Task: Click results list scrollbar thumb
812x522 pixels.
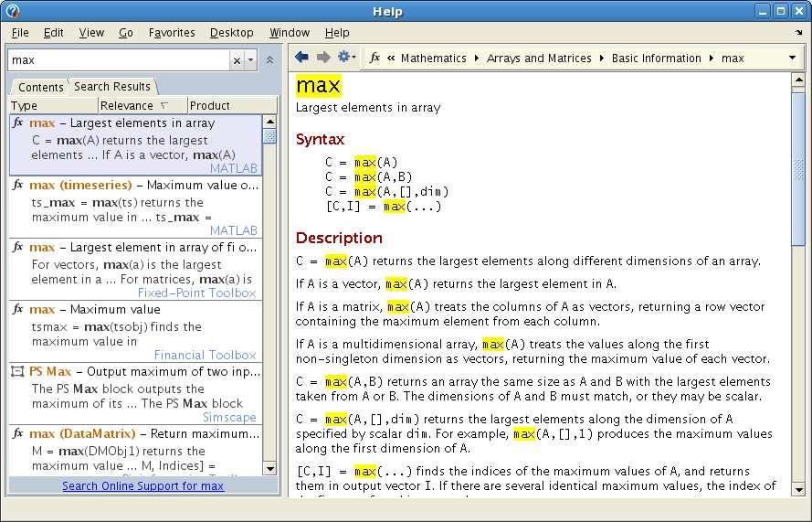Action: tap(269, 136)
